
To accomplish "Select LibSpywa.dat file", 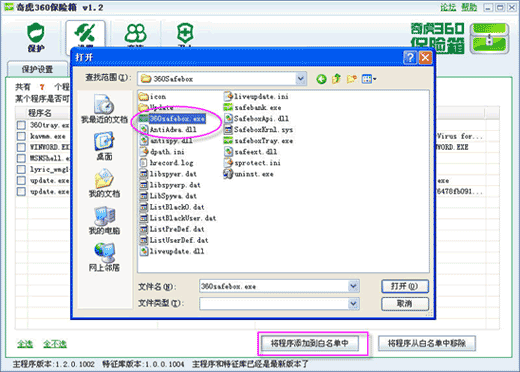I will click(168, 196).
